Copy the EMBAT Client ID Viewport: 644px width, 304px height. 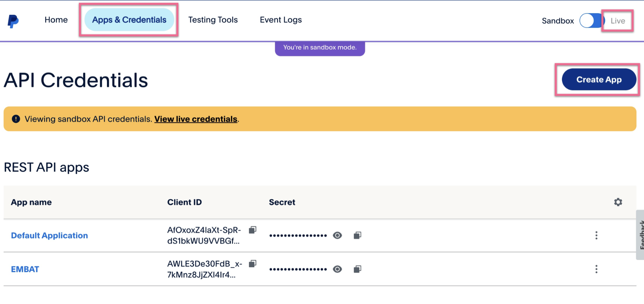[x=253, y=264]
